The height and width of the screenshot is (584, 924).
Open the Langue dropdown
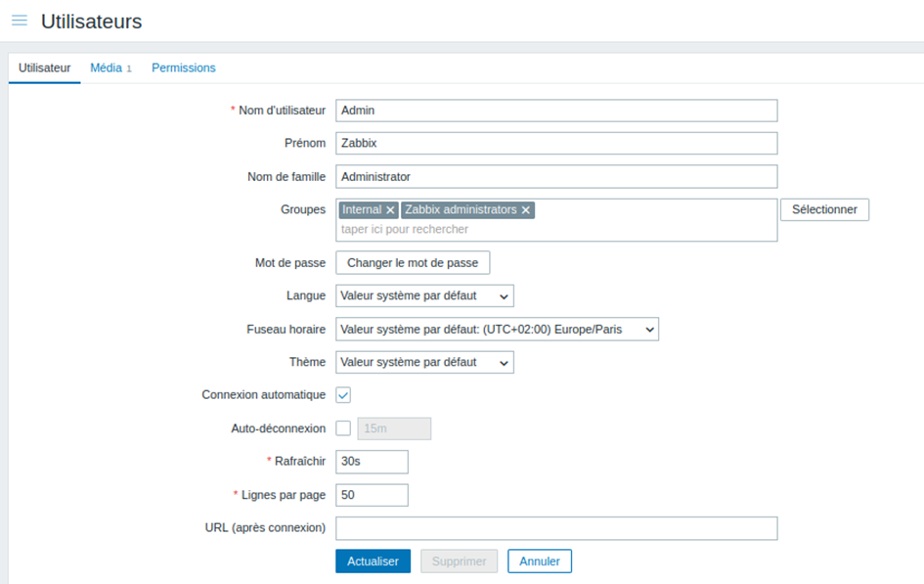pyautogui.click(x=424, y=295)
